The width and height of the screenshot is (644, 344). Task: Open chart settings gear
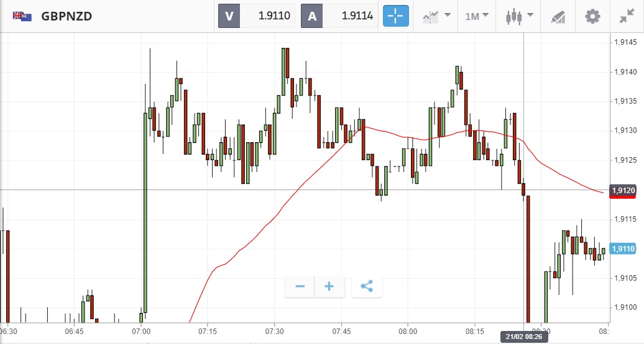tap(592, 16)
